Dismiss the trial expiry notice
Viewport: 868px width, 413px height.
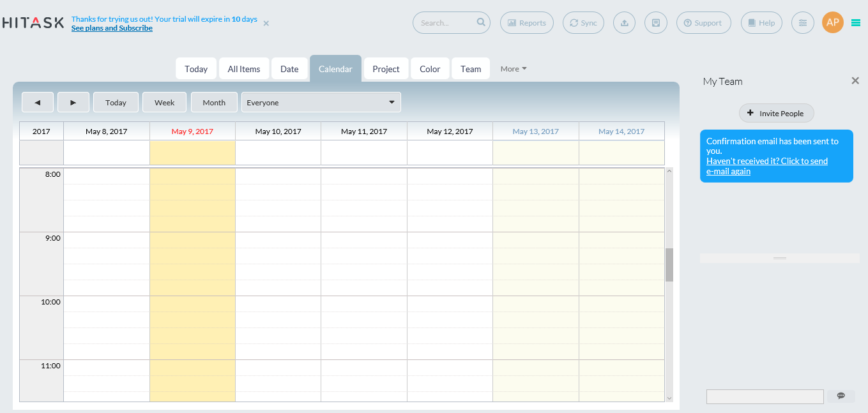pos(266,24)
